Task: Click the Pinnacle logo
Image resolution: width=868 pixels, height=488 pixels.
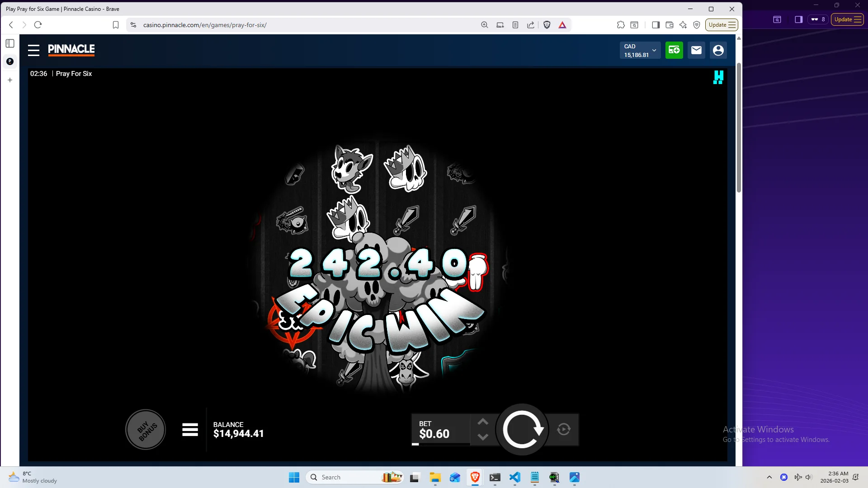Action: 71,50
